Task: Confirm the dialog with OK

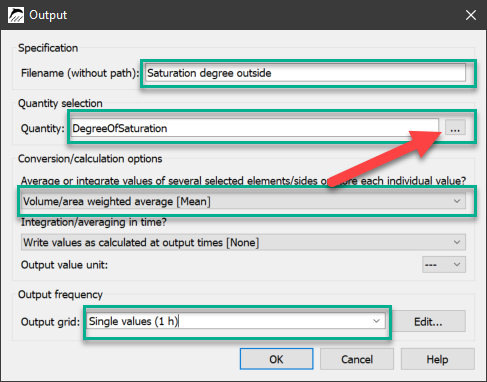Action: pos(276,359)
